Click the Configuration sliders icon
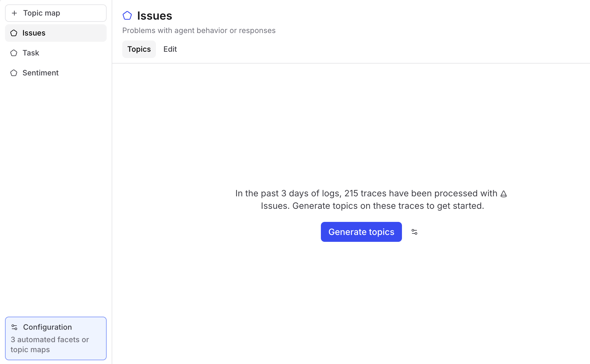This screenshot has height=364, width=590. click(14, 327)
